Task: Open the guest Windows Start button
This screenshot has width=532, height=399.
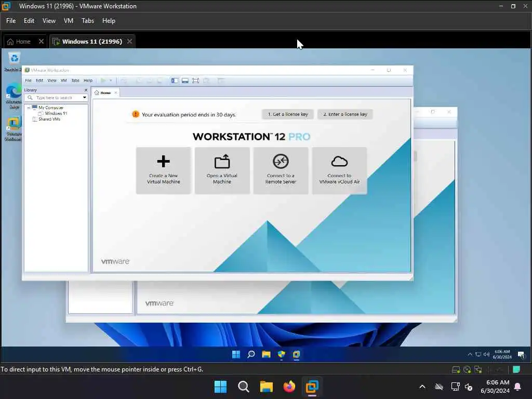Action: [x=236, y=354]
